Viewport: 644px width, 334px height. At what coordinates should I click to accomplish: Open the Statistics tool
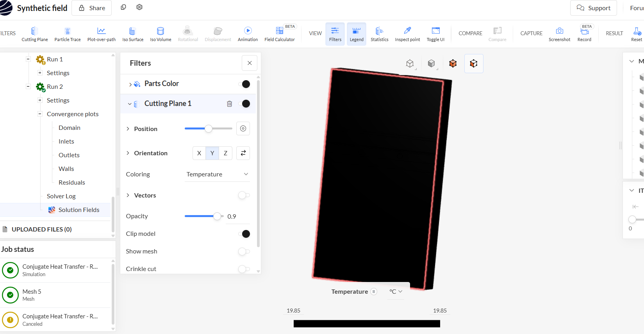coord(379,34)
